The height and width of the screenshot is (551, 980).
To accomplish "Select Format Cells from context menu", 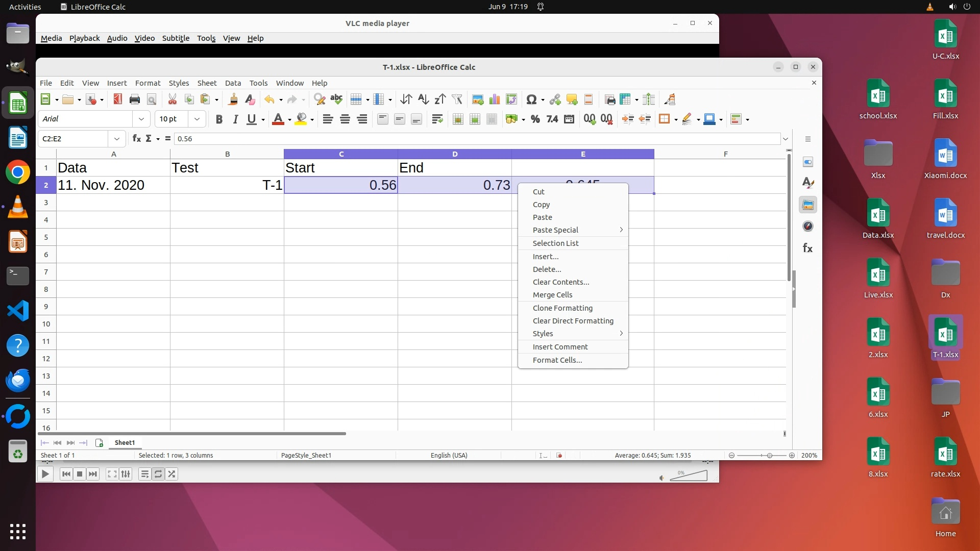I will pos(557,360).
